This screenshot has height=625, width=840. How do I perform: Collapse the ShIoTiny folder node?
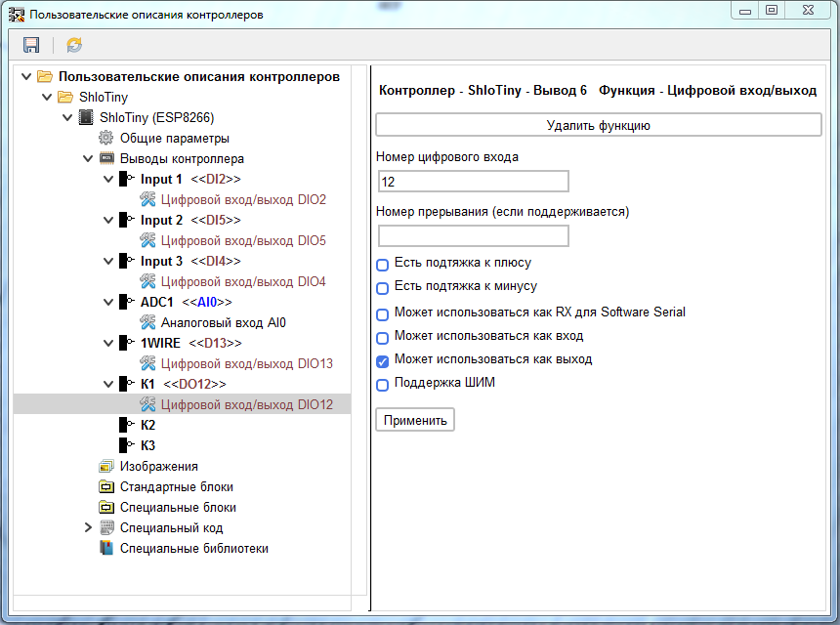47,97
